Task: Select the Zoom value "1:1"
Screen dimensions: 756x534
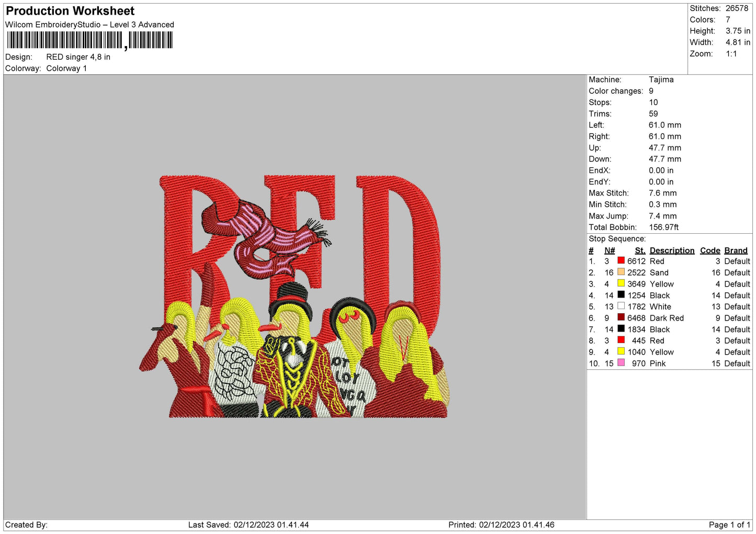Action: (x=731, y=54)
